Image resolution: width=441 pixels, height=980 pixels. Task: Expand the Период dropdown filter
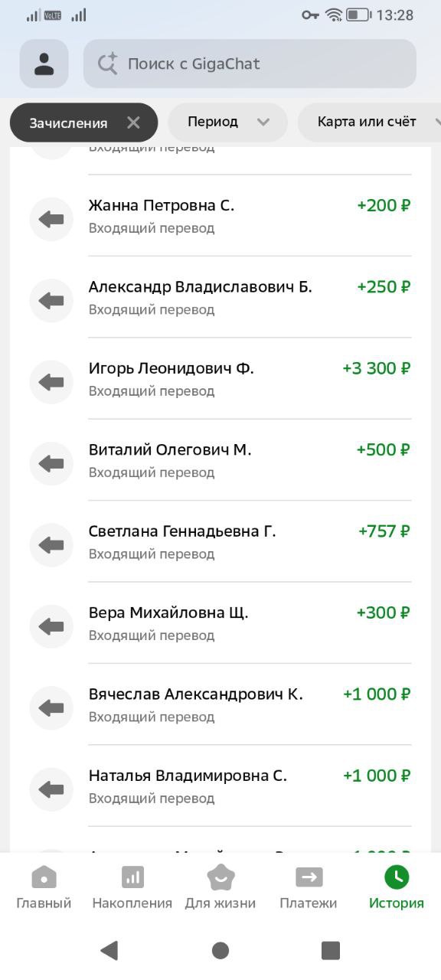coord(227,122)
